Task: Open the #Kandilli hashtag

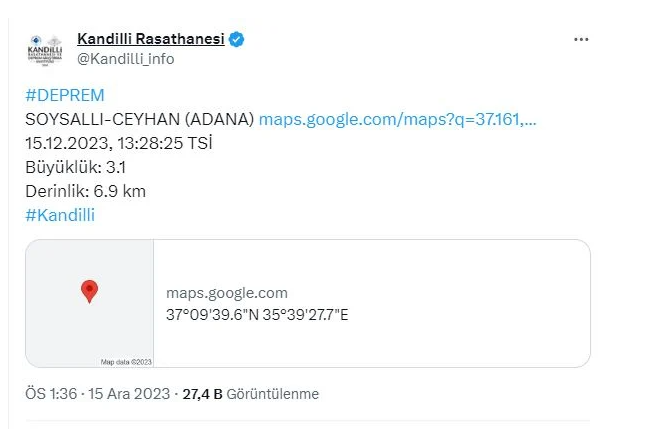Action: pos(60,215)
